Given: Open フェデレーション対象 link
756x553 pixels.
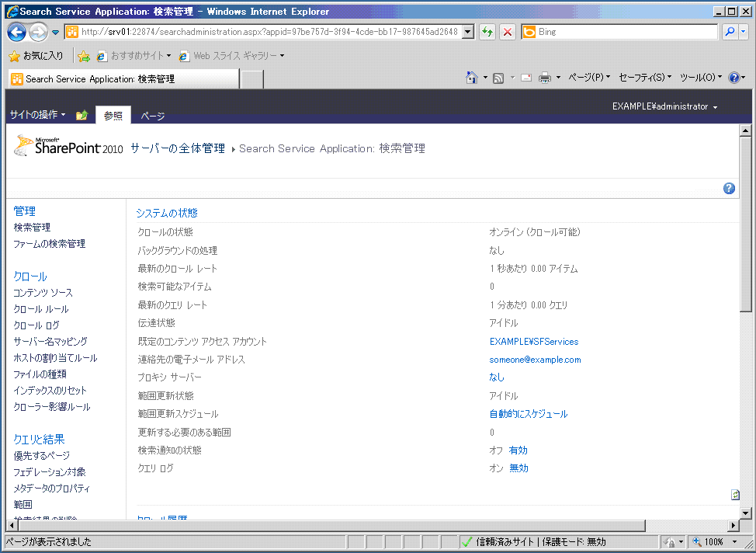Looking at the screenshot, I should tap(50, 472).
